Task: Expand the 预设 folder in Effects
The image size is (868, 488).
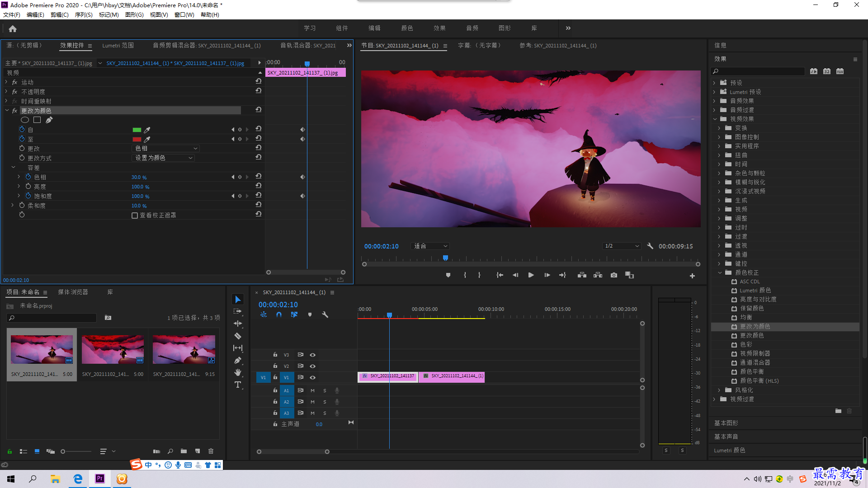Action: (x=714, y=83)
